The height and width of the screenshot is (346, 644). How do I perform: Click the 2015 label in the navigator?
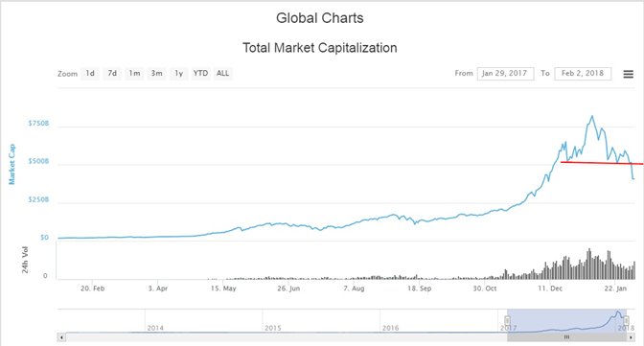coord(273,328)
